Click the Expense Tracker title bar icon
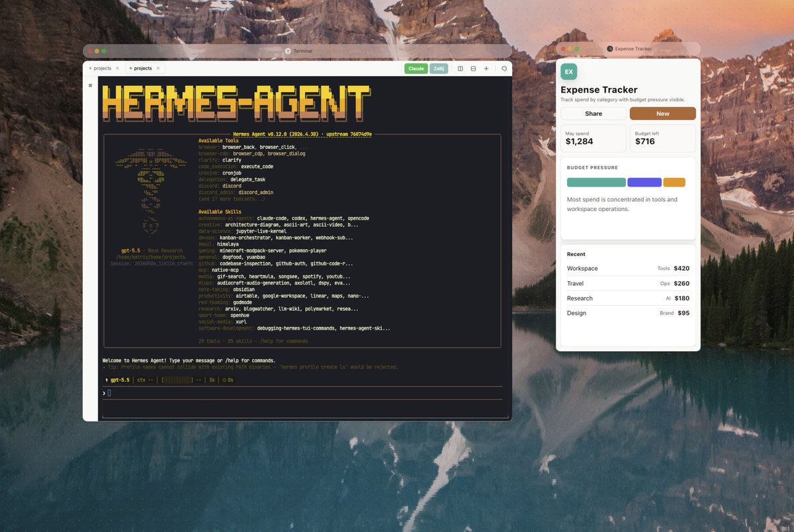This screenshot has height=532, width=794. pos(609,49)
